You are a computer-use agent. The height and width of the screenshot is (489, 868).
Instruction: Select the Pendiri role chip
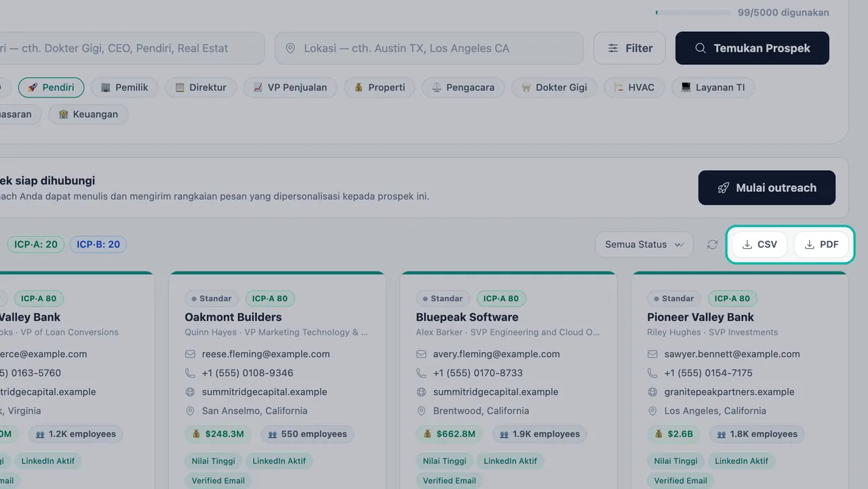51,87
